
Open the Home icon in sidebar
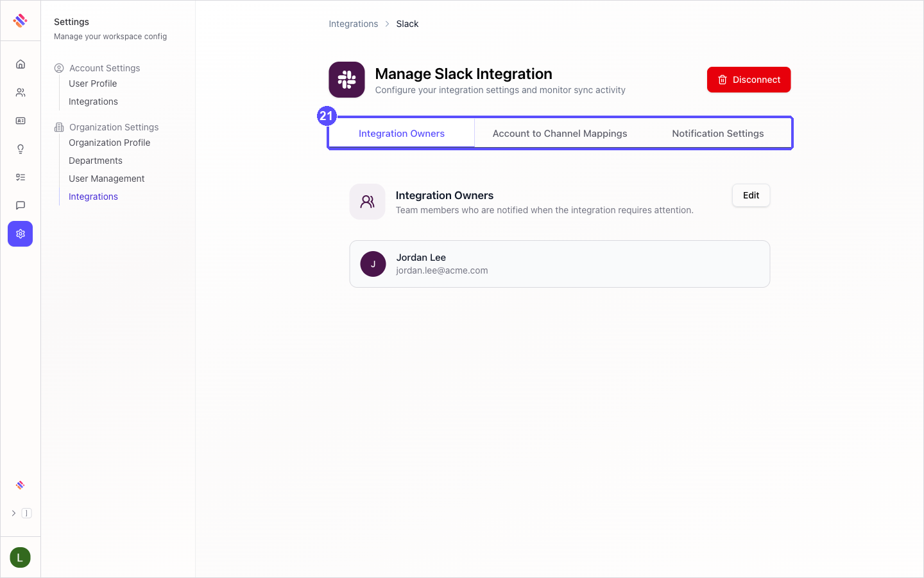pyautogui.click(x=21, y=64)
